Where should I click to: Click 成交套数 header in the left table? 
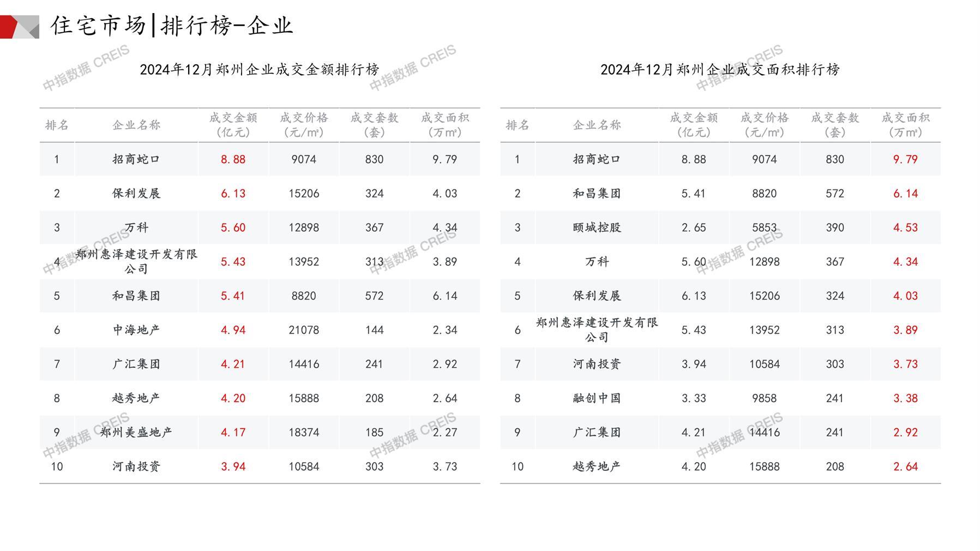coord(374,125)
